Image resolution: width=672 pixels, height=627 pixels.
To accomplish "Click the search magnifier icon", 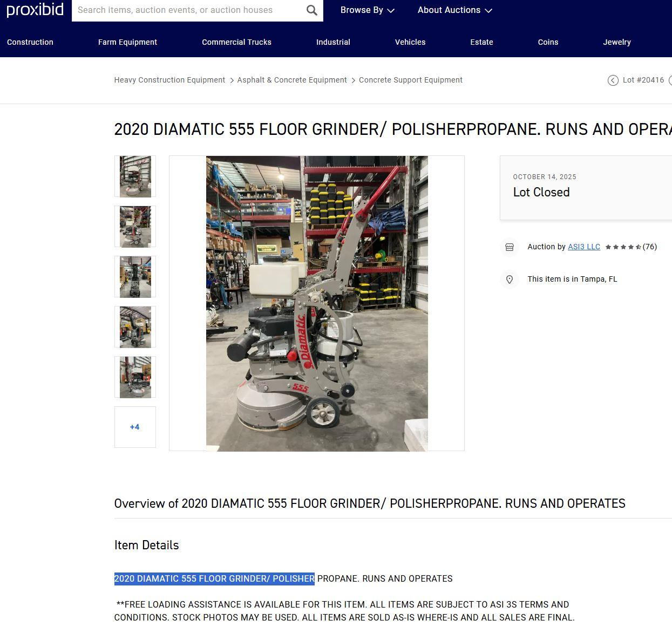I will click(311, 10).
